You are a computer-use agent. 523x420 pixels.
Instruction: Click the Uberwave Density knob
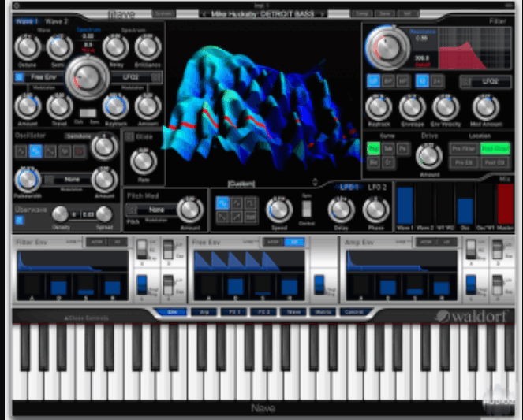coord(61,214)
